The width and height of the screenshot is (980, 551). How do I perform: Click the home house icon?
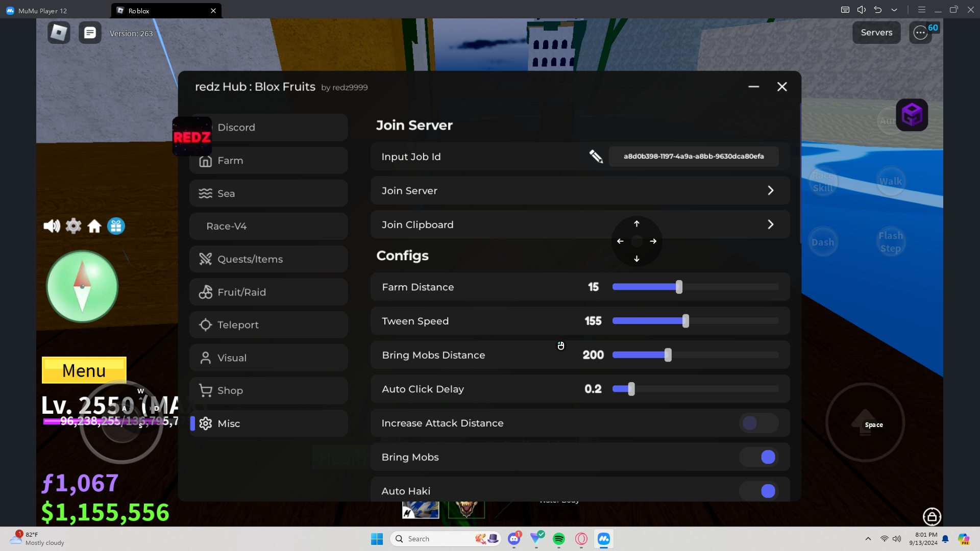(94, 226)
